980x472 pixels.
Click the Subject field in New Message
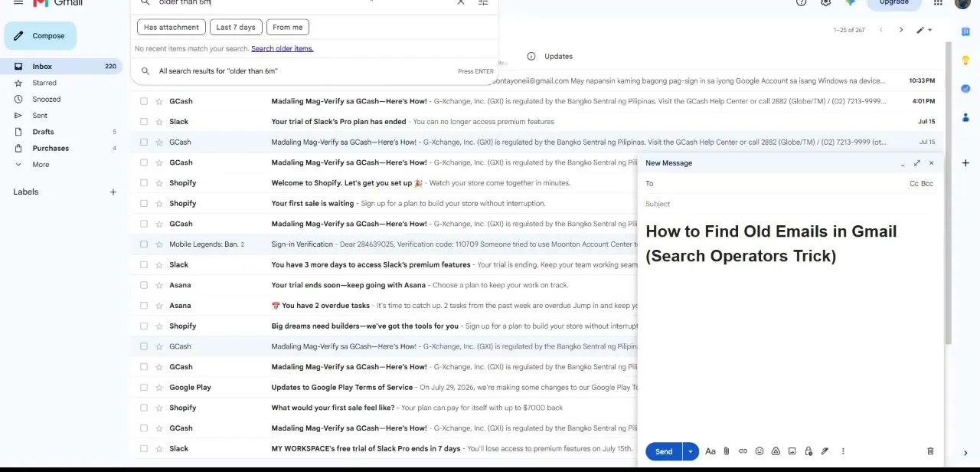(789, 204)
